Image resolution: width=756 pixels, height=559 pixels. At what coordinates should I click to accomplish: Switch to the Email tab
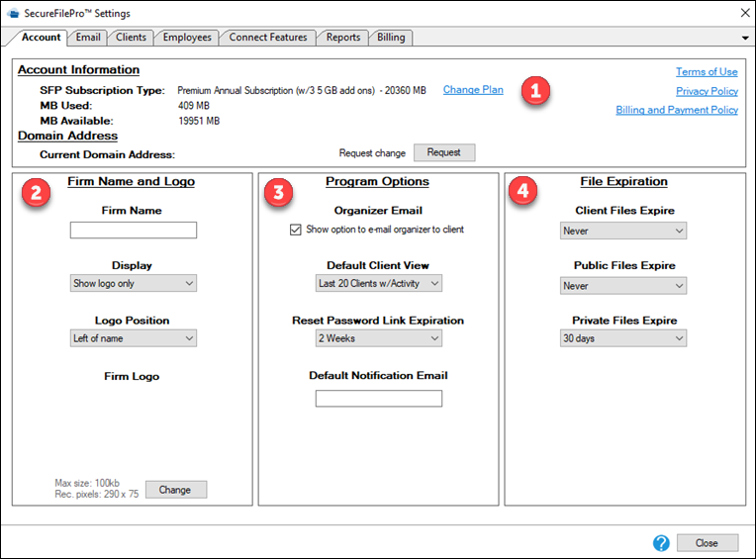[x=88, y=38]
